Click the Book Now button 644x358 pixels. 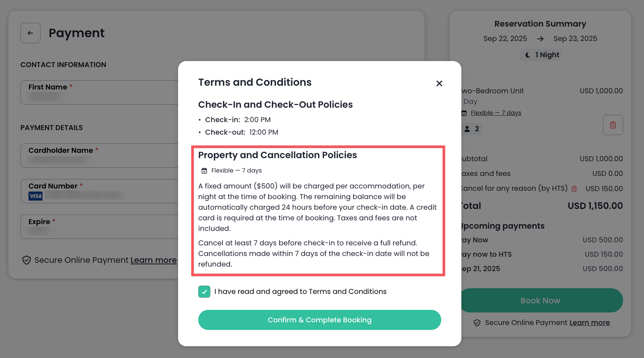point(540,300)
